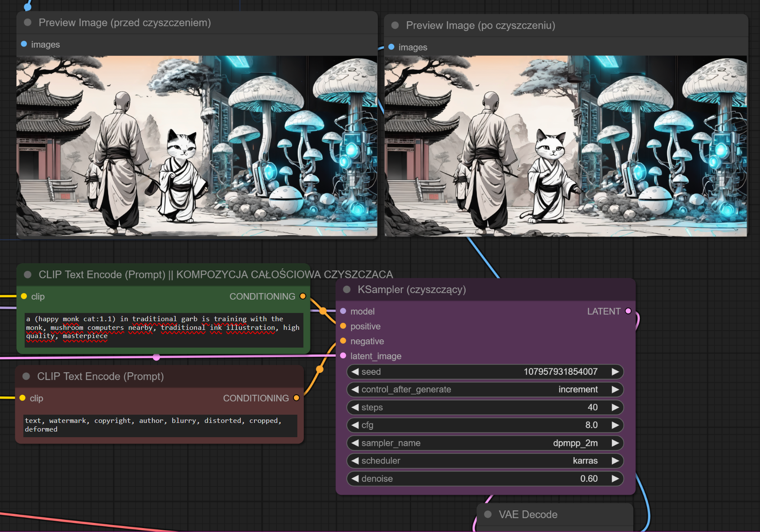Collapse the KSampler (czyszczący) node via its dot
The image size is (760, 532).
click(347, 290)
